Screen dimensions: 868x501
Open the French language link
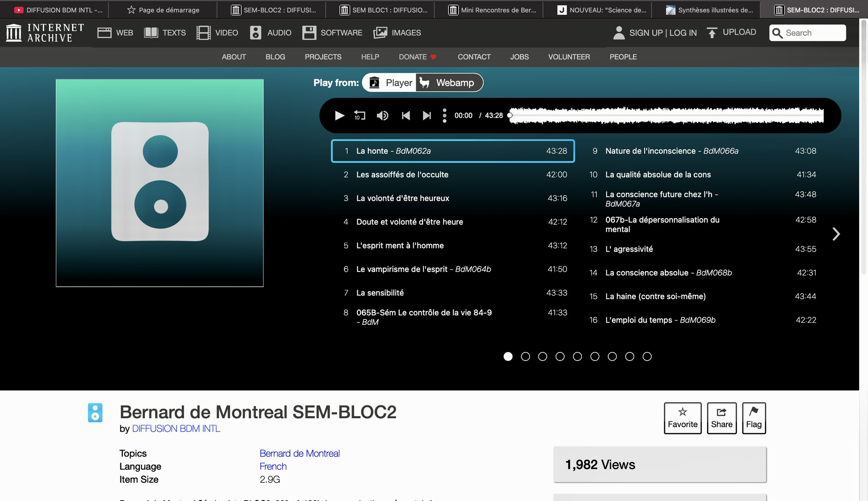[x=273, y=466]
